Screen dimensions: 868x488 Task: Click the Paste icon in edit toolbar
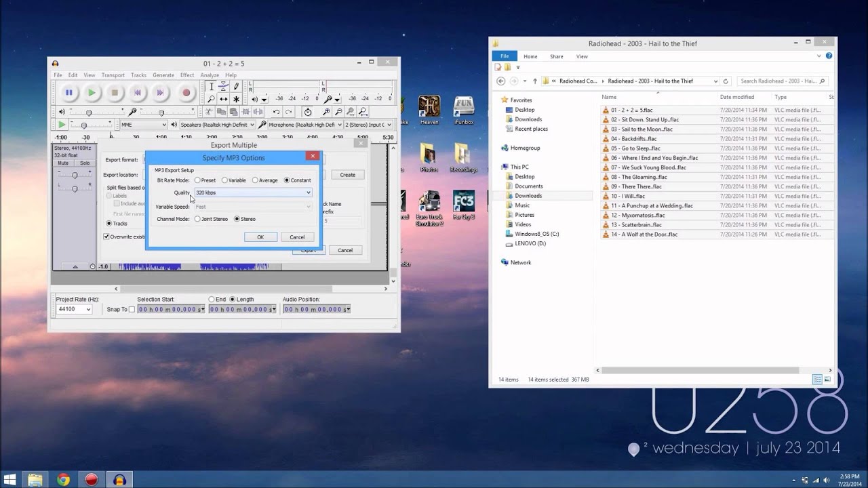[233, 112]
